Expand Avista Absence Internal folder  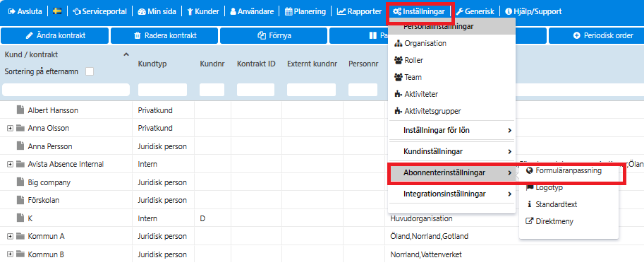(11, 165)
